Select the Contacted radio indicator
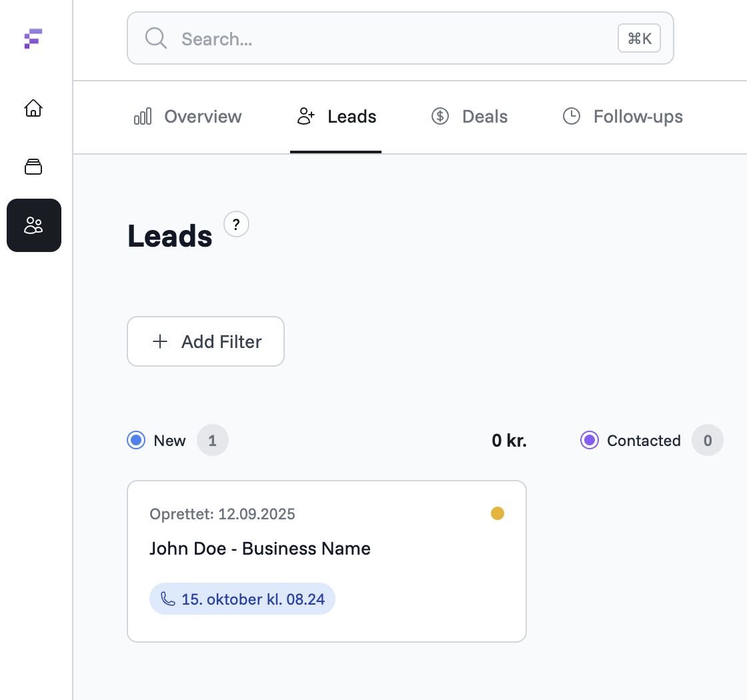 (590, 440)
